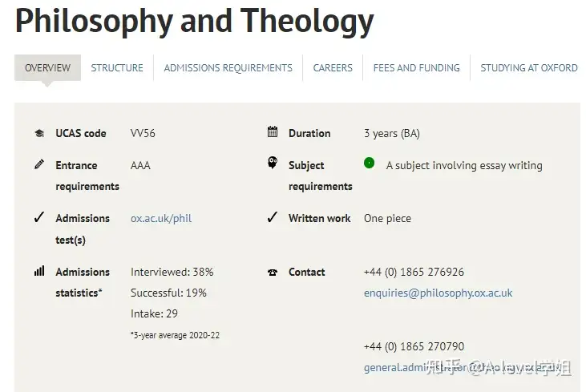The width and height of the screenshot is (586, 392).
Task: Click the graduation cap icon beside UCAS code
Action: click(x=39, y=133)
